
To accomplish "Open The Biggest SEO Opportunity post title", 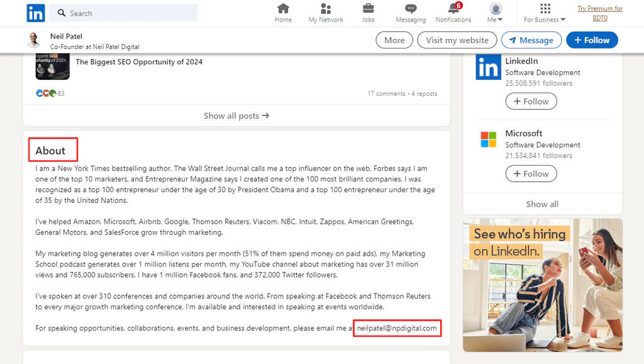I will click(x=139, y=62).
